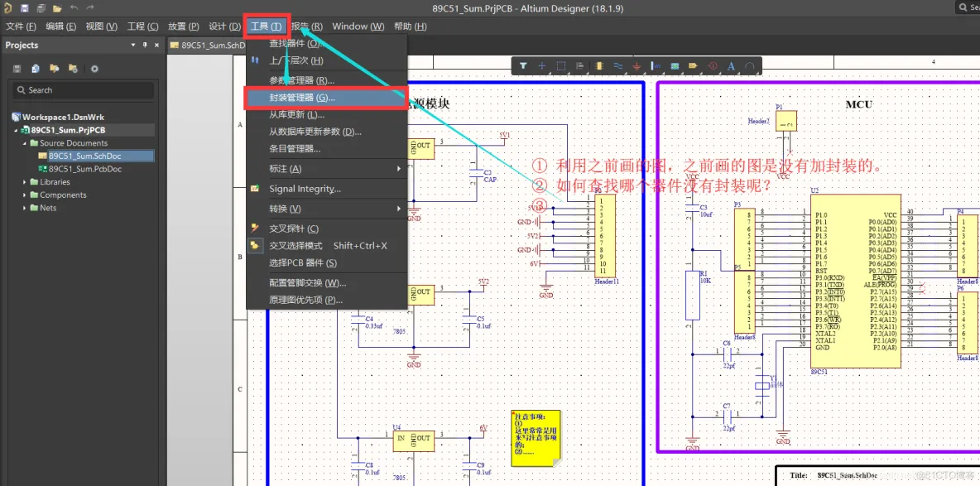Open the 帮助 (H) menu

click(x=410, y=26)
